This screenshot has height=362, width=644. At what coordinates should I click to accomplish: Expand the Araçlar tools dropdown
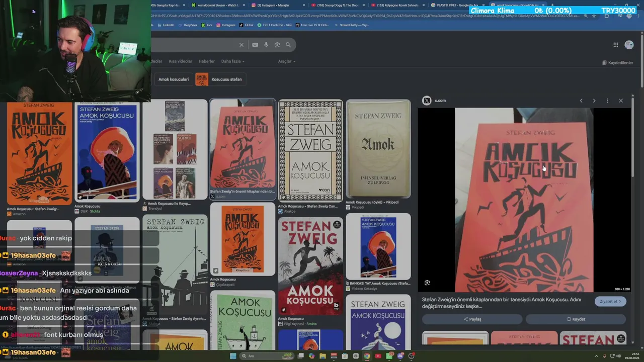click(x=286, y=61)
